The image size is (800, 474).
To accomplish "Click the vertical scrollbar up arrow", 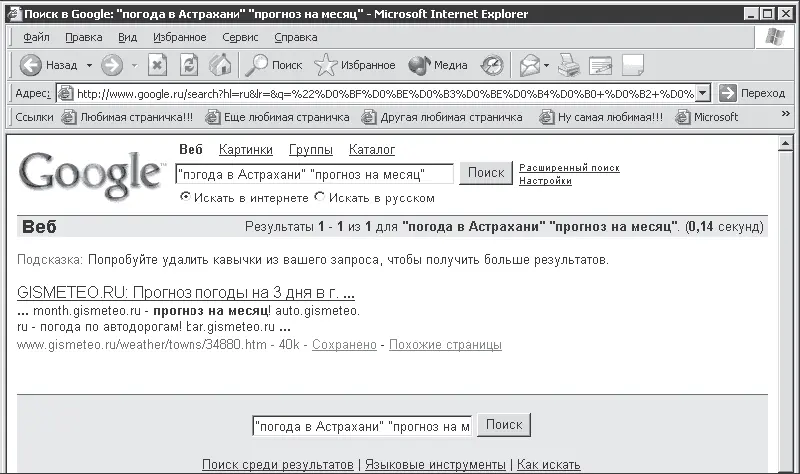I will coord(786,144).
